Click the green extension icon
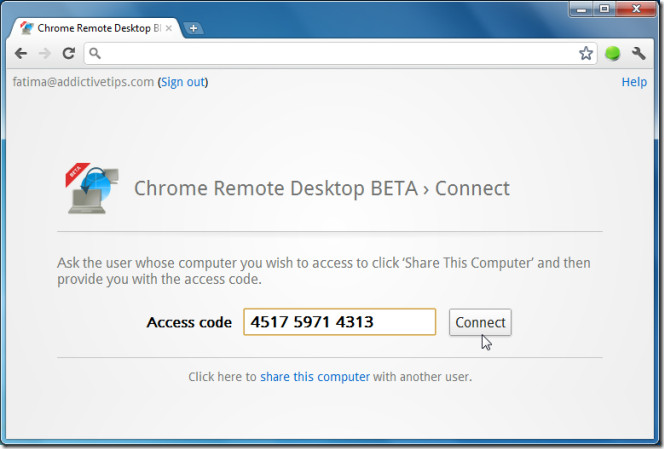The height and width of the screenshot is (449, 664). coord(613,54)
